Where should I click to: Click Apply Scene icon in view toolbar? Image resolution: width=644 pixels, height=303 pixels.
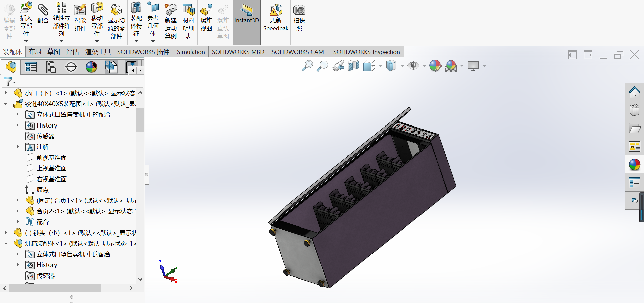click(x=451, y=66)
